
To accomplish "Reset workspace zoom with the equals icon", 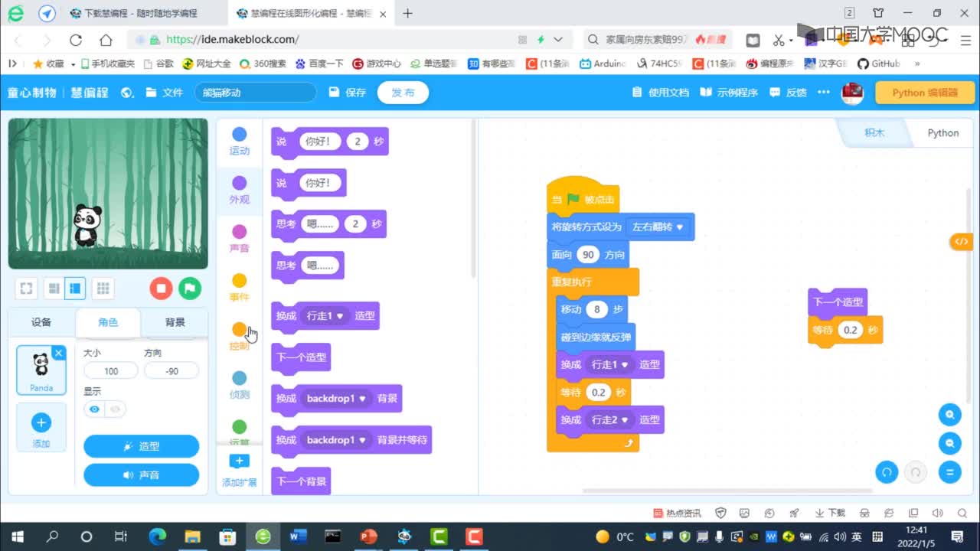I will [x=949, y=472].
